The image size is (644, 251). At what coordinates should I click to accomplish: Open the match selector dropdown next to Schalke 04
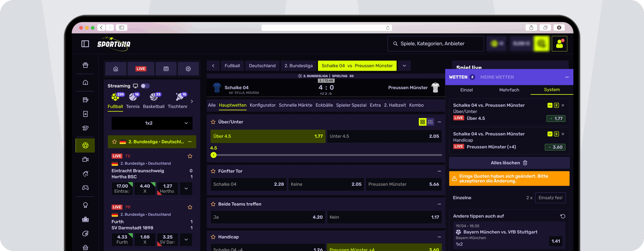click(404, 66)
